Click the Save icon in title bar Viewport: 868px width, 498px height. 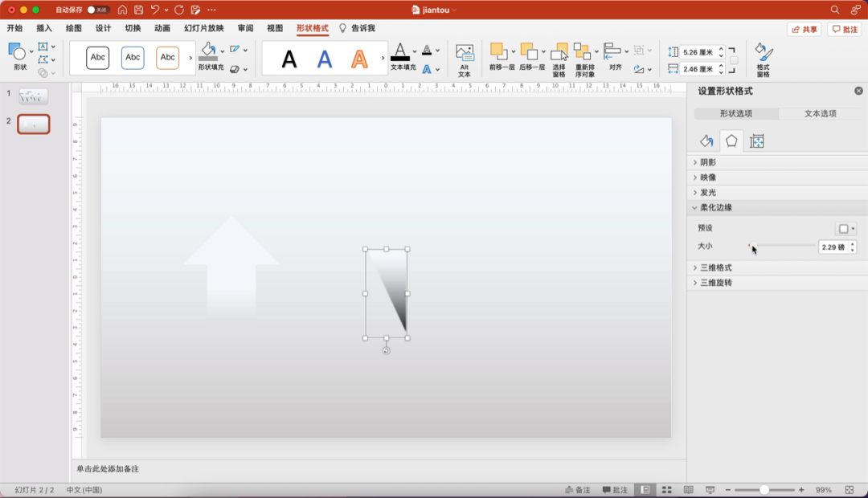pyautogui.click(x=138, y=10)
